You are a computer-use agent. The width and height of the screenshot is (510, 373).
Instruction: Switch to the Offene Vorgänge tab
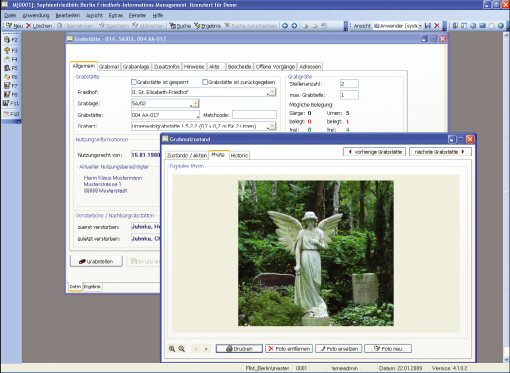(x=275, y=67)
